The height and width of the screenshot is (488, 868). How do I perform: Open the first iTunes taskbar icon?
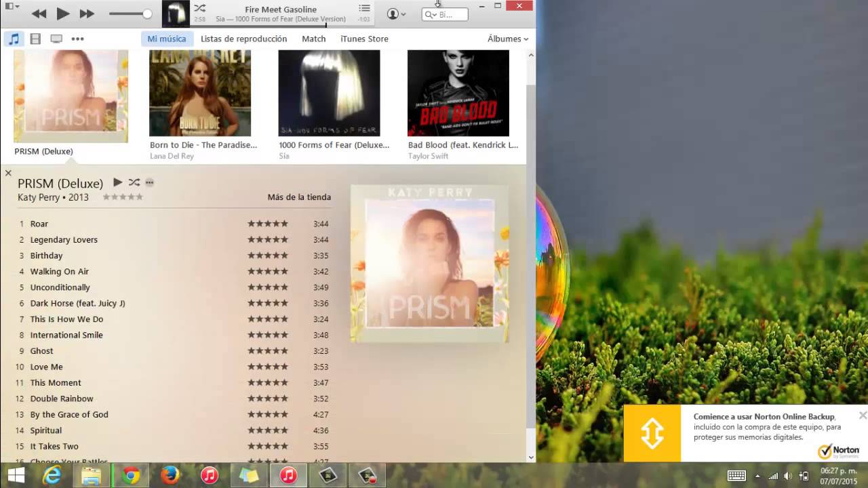(210, 475)
